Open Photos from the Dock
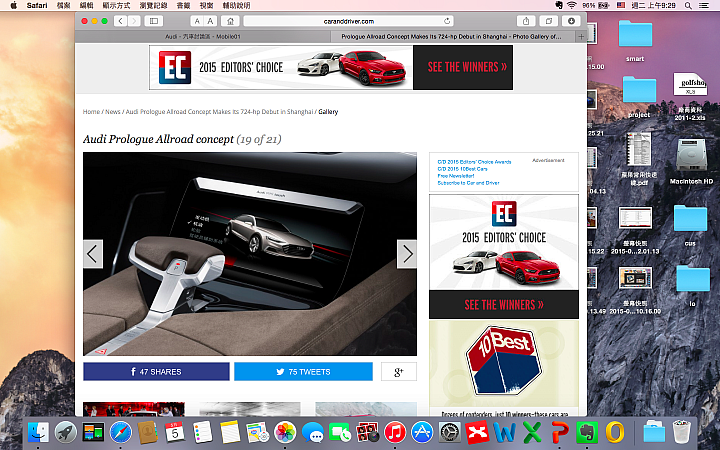The width and height of the screenshot is (720, 450). click(285, 432)
